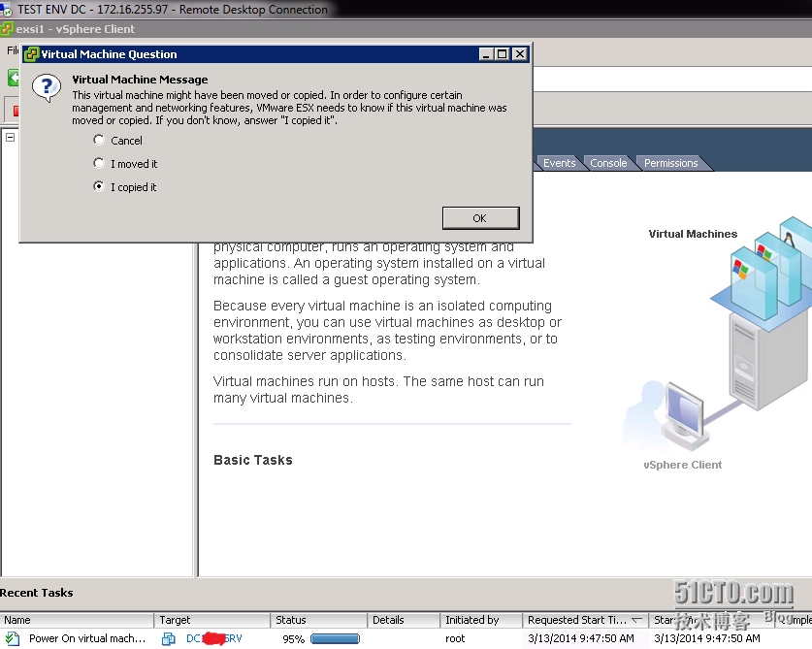This screenshot has width=812, height=649.
Task: Click the Virtual Machine Question title icon
Action: coord(32,54)
